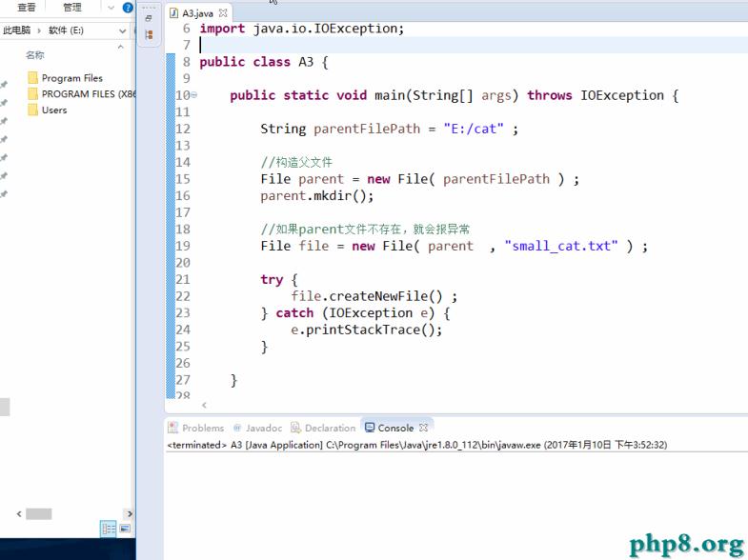Image resolution: width=748 pixels, height=560 pixels.
Task: Select the Console tab
Action: pos(395,428)
